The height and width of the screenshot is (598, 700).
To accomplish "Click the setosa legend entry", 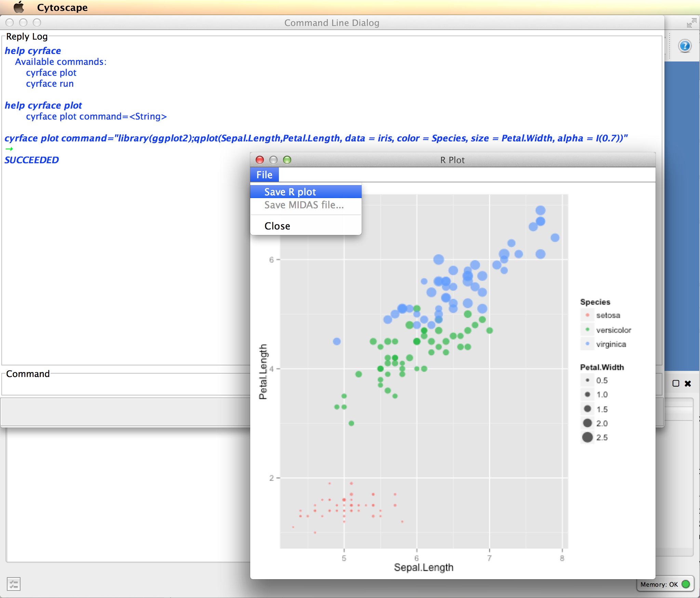I will (x=601, y=315).
